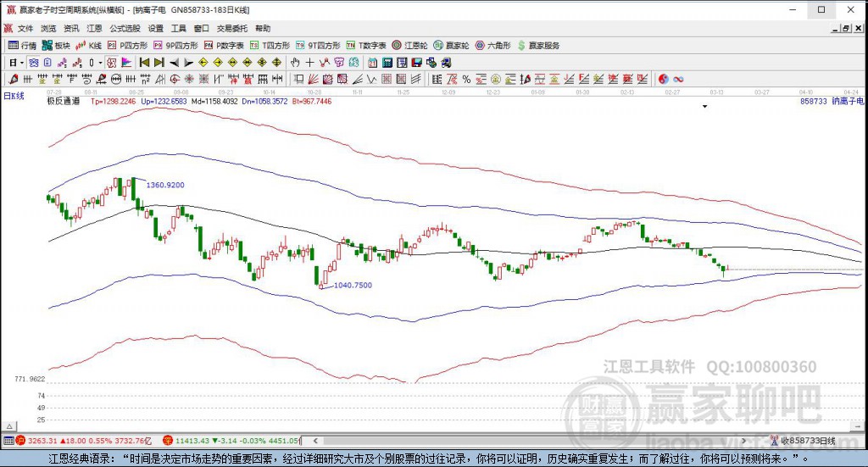Click the horizontal scrollbar right arrow
Image resolution: width=868 pixels, height=467 pixels.
(744, 441)
